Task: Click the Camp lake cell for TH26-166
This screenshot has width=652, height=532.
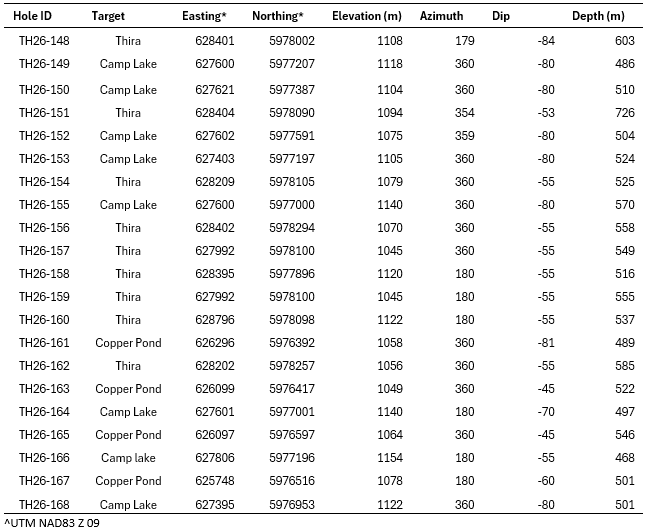Action: (128, 458)
